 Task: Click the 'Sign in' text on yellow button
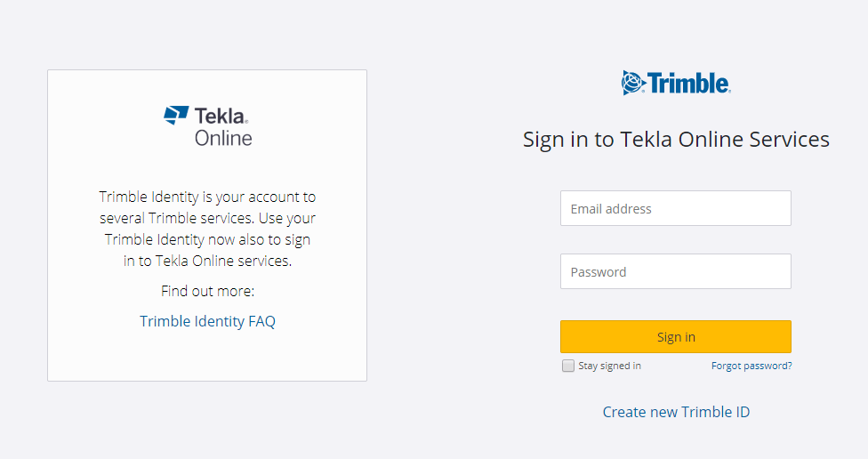676,337
